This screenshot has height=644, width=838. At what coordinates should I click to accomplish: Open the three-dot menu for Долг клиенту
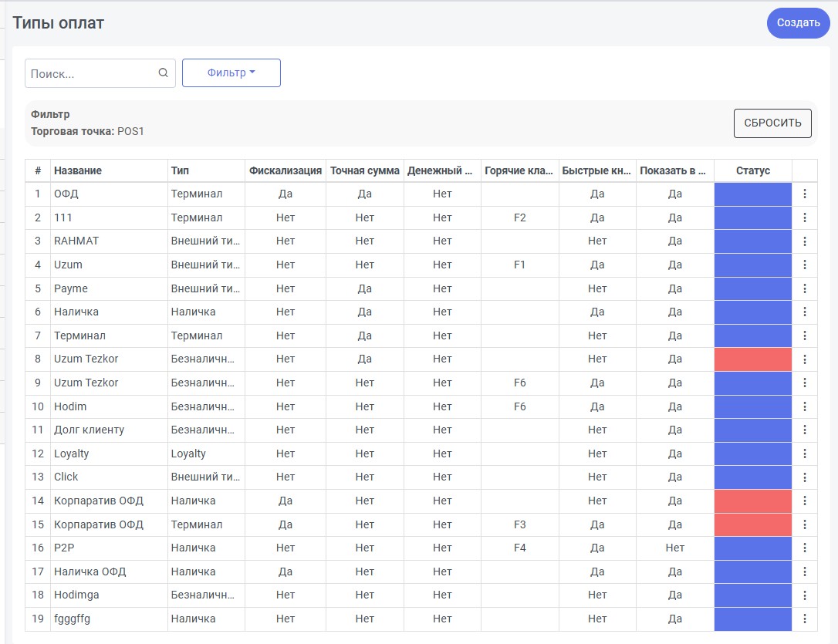click(804, 430)
